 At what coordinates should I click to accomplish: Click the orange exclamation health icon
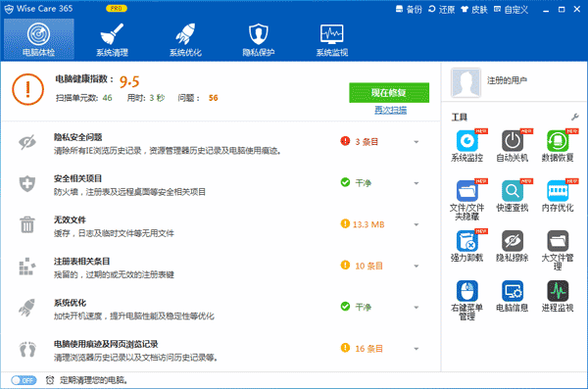pyautogui.click(x=27, y=89)
